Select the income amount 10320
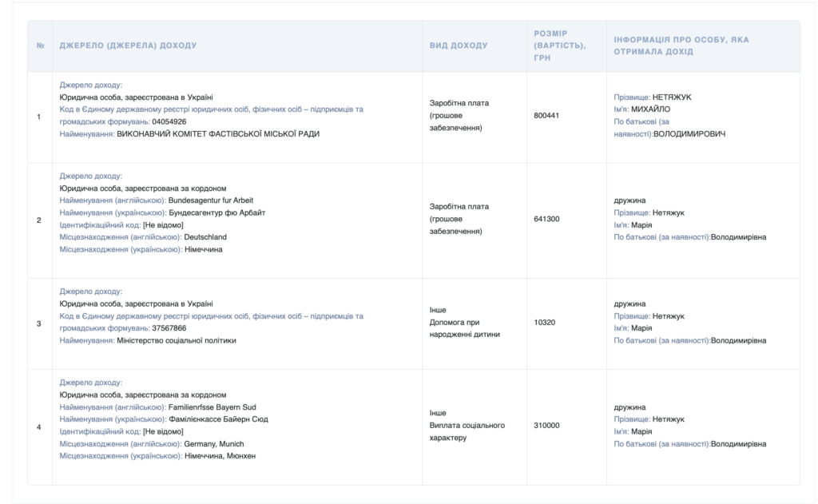The width and height of the screenshot is (818, 504). (x=544, y=323)
